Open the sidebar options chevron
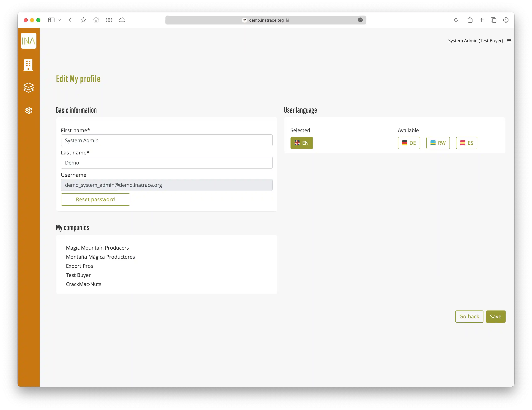Screen dimensions: 532x410 click(x=60, y=20)
